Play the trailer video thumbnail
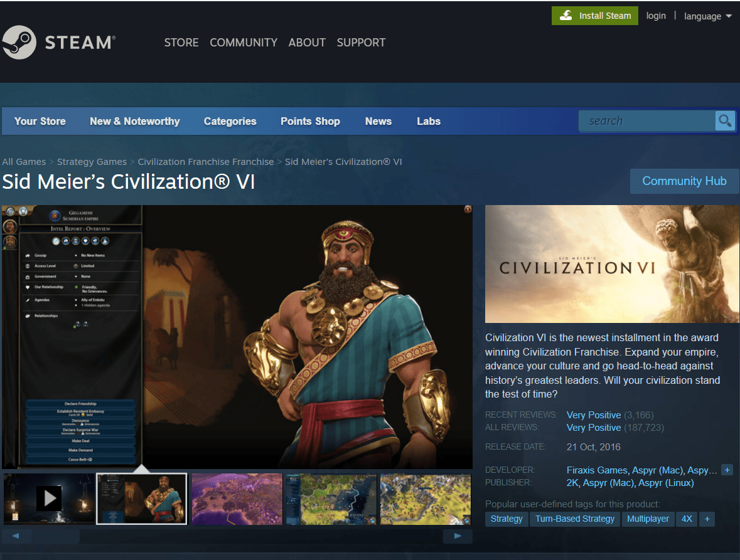The height and width of the screenshot is (560, 740). click(x=49, y=499)
